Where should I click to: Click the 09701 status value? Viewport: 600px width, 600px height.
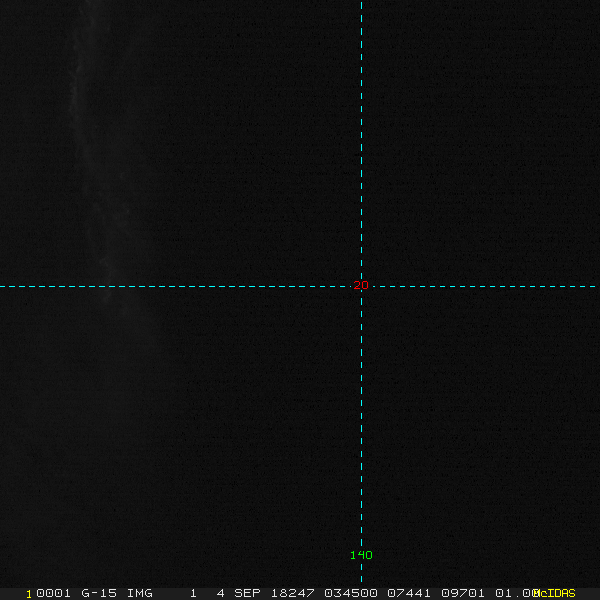pos(463,593)
